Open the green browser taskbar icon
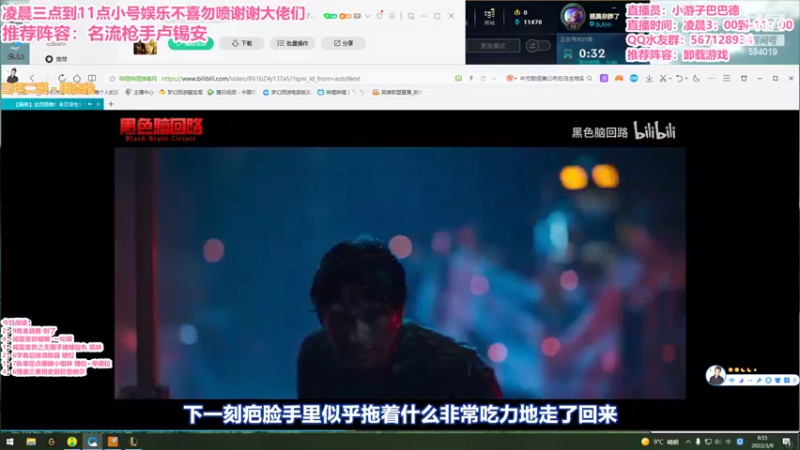 72,442
